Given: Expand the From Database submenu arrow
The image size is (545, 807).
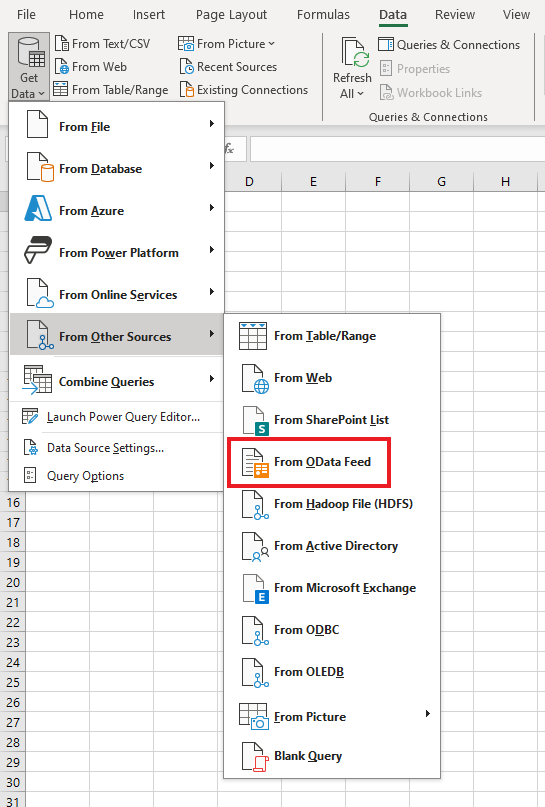Looking at the screenshot, I should coord(212,166).
